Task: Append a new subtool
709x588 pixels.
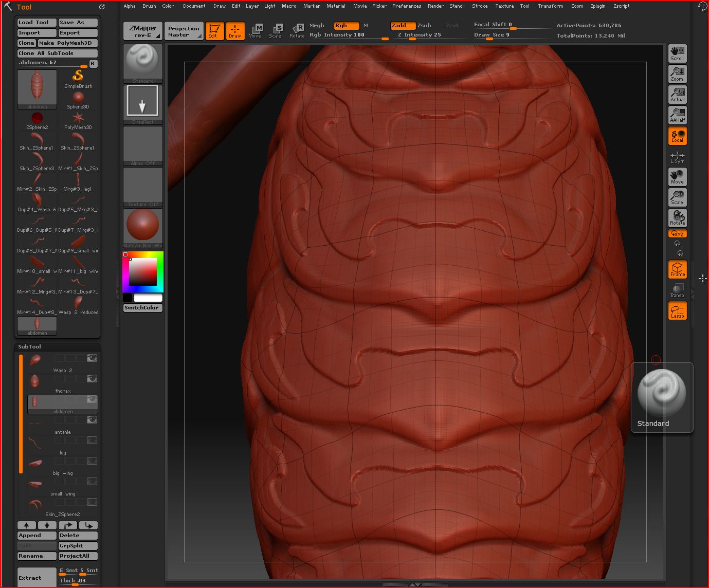Action: pyautogui.click(x=36, y=535)
